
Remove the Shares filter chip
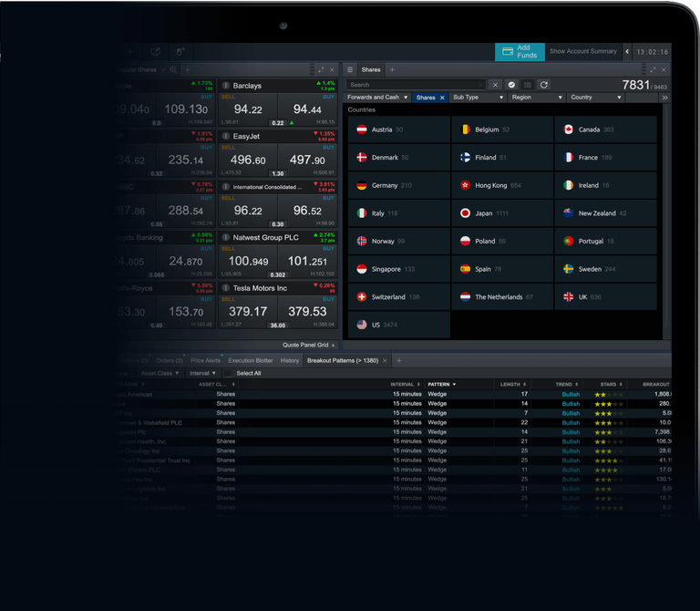coord(442,98)
